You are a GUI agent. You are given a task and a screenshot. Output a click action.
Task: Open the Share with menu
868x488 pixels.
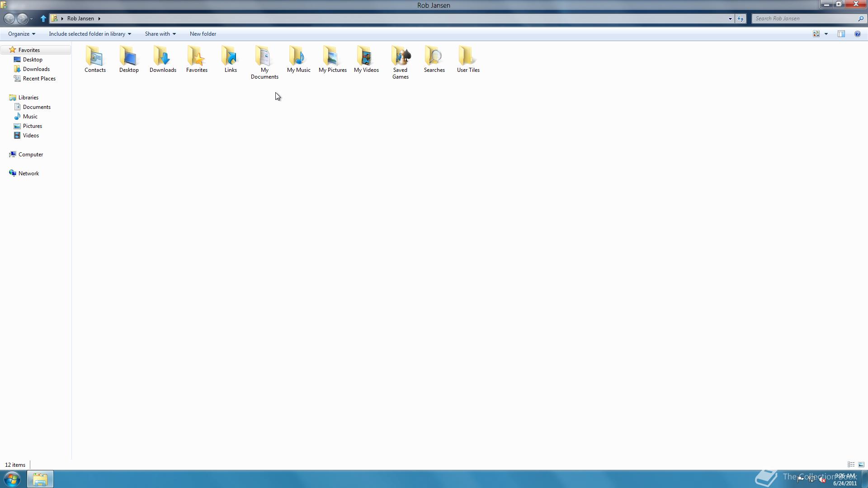coord(160,34)
